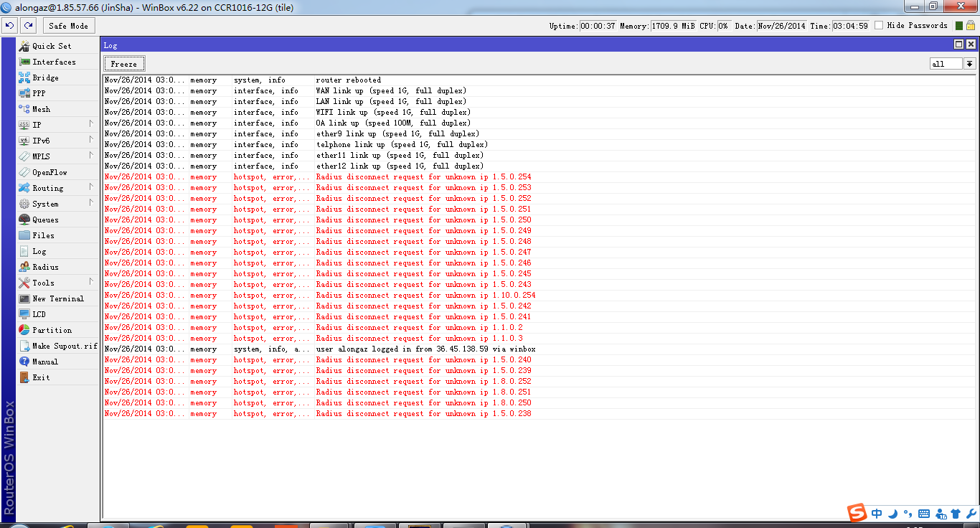Select the error row for ip 1.5.0.238

[539, 414]
